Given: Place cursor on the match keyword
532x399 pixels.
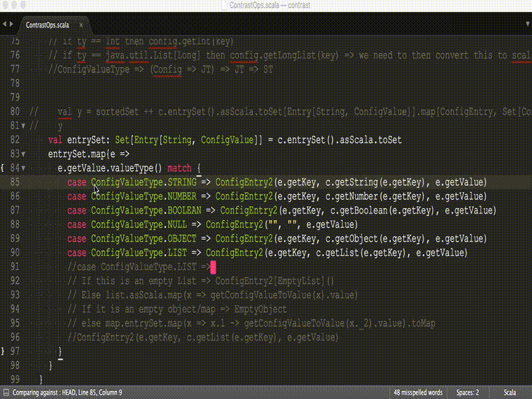Looking at the screenshot, I should [x=178, y=168].
